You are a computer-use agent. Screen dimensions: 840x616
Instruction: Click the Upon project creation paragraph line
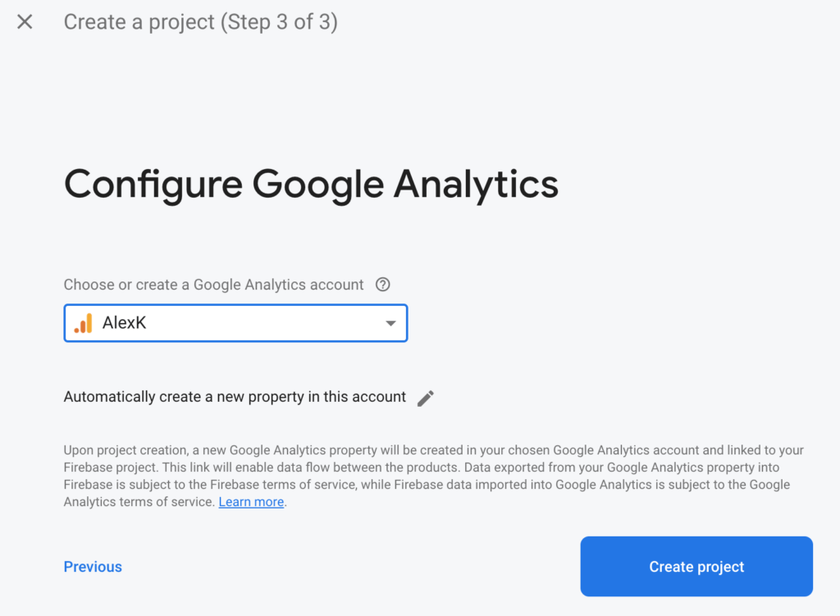[433, 450]
